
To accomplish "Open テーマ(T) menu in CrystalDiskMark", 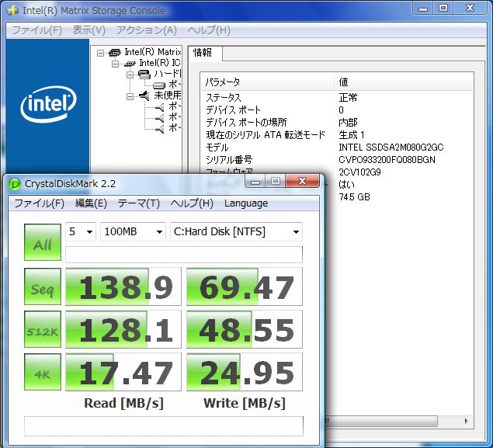I will tap(139, 203).
